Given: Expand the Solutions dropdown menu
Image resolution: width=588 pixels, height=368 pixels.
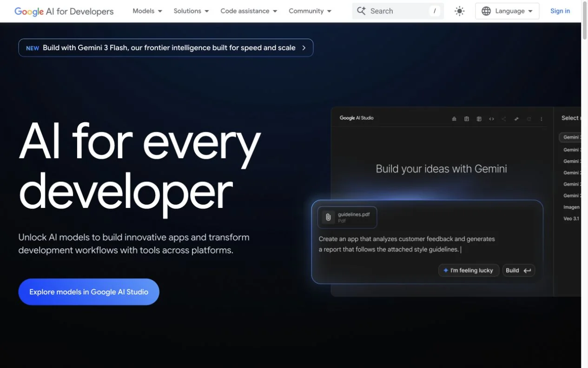Looking at the screenshot, I should click(x=191, y=11).
